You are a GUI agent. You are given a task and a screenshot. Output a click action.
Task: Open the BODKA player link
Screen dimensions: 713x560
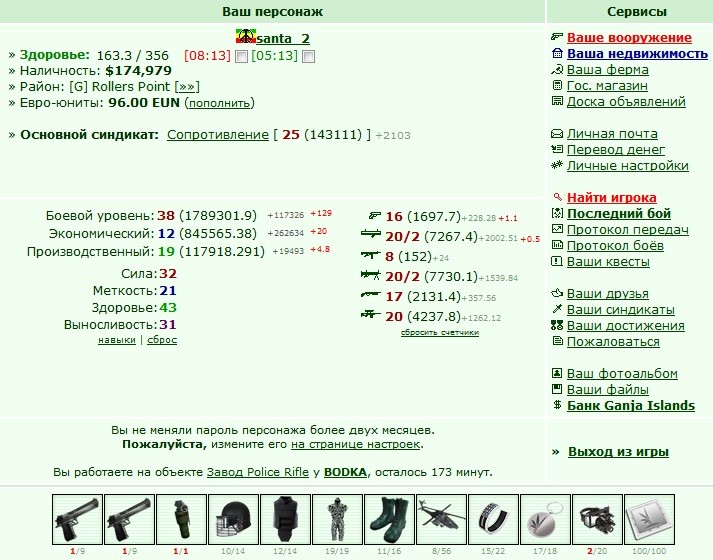point(345,472)
